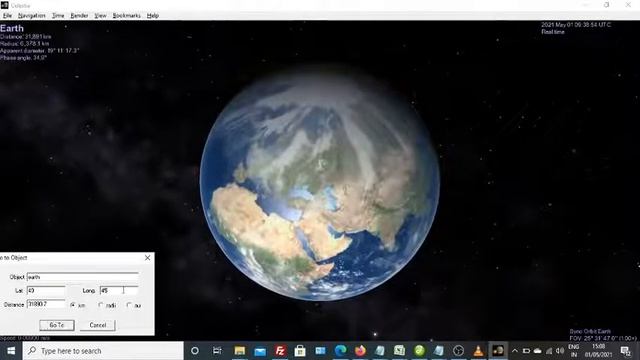Click the Lat input field

coord(46,291)
